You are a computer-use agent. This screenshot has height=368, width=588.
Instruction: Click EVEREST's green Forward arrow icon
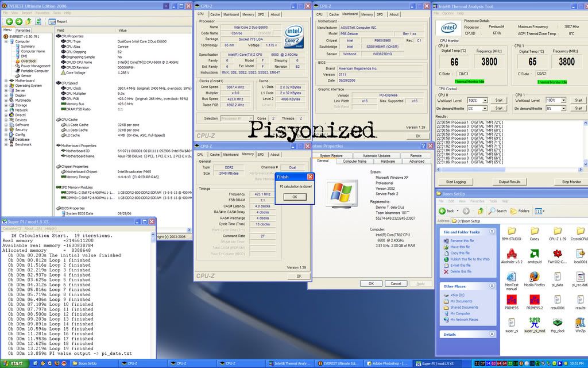[x=19, y=21]
